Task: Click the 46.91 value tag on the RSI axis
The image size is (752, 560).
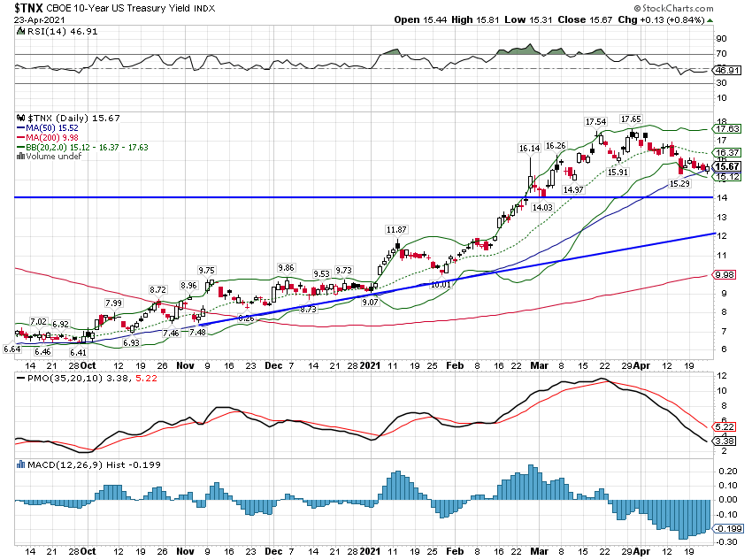Action: coord(728,70)
